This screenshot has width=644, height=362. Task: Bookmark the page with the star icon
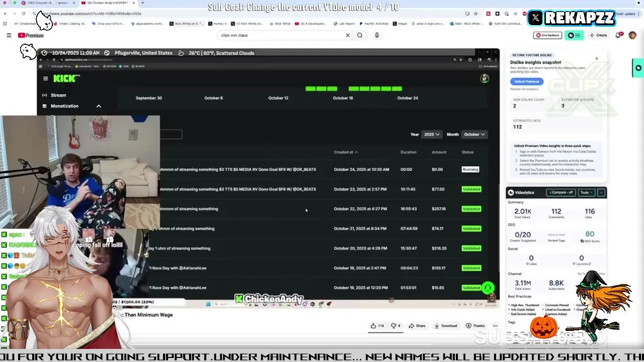pyautogui.click(x=475, y=14)
